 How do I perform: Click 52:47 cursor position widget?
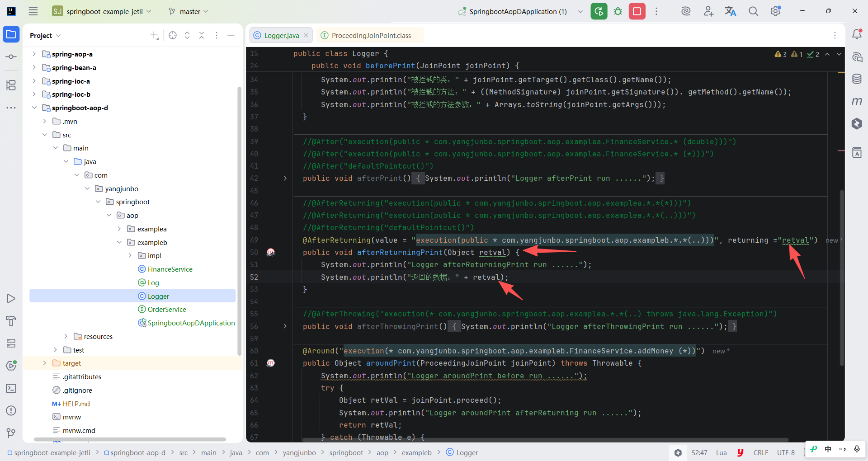699,452
